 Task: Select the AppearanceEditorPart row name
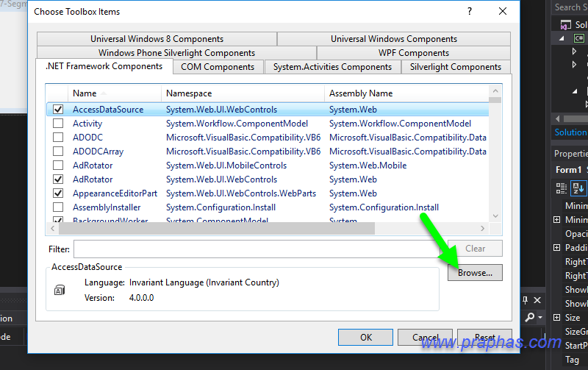click(115, 193)
